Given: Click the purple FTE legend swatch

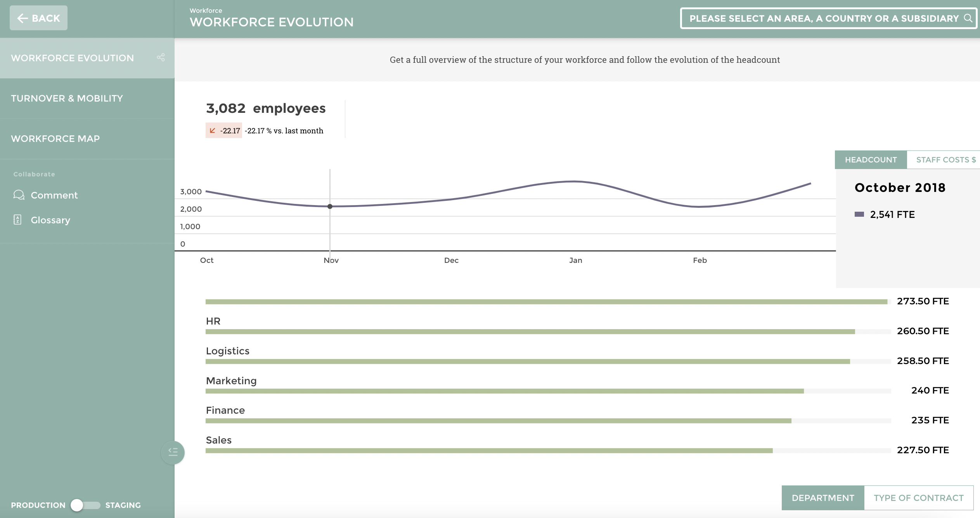Looking at the screenshot, I should tap(859, 214).
